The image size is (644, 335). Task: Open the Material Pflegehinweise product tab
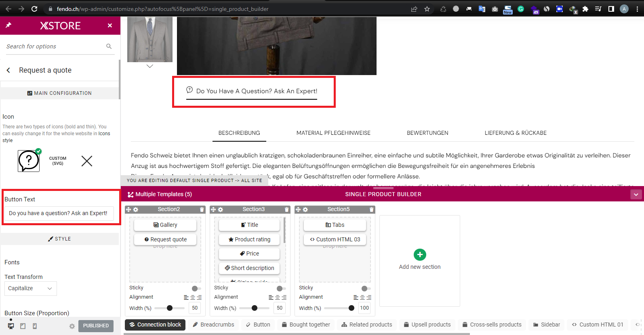[x=333, y=133]
